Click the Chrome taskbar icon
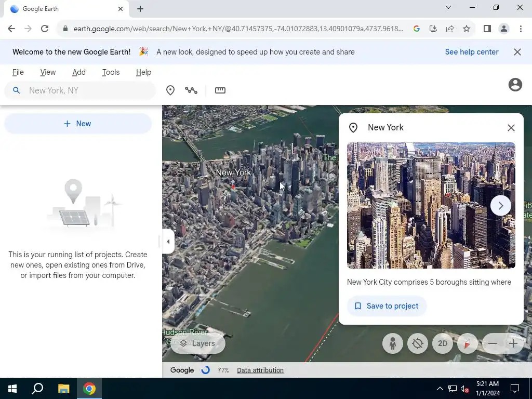This screenshot has width=532, height=399. (89, 389)
